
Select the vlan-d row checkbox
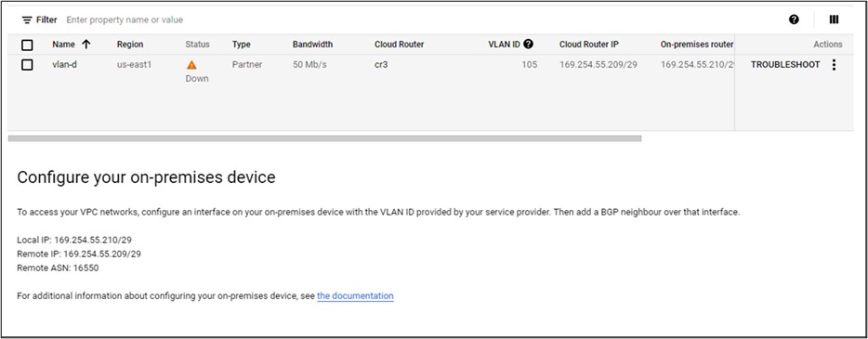(27, 65)
